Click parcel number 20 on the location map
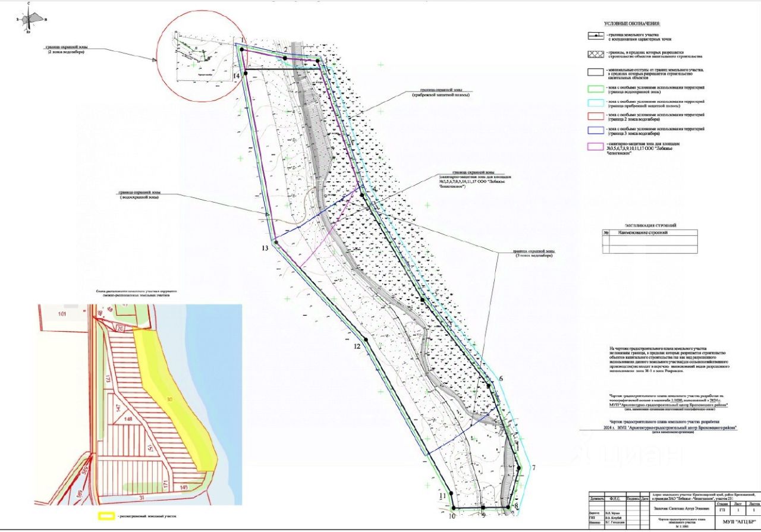The image size is (761, 532). point(119,329)
